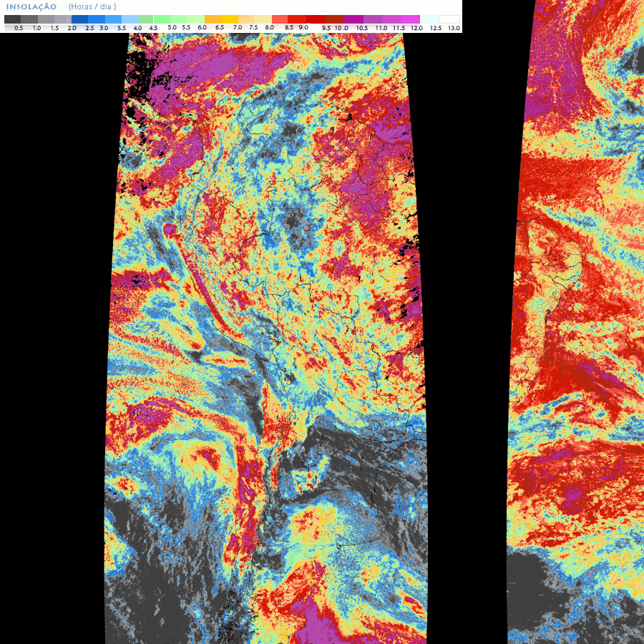This screenshot has height=644, width=644.
Task: Click the '5.5' scale label
Action: pos(186,27)
